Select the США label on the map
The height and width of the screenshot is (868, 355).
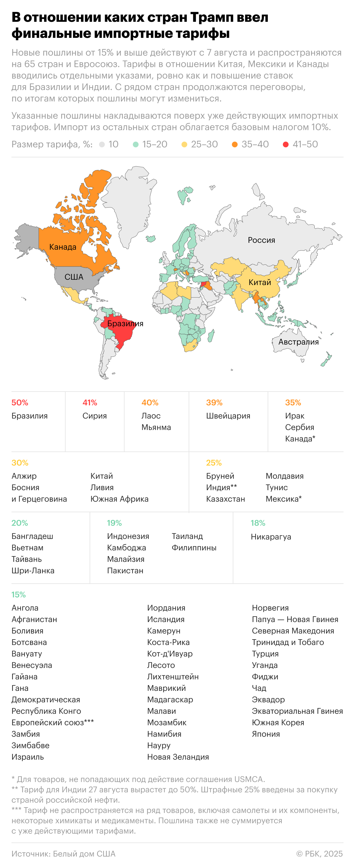(x=74, y=277)
